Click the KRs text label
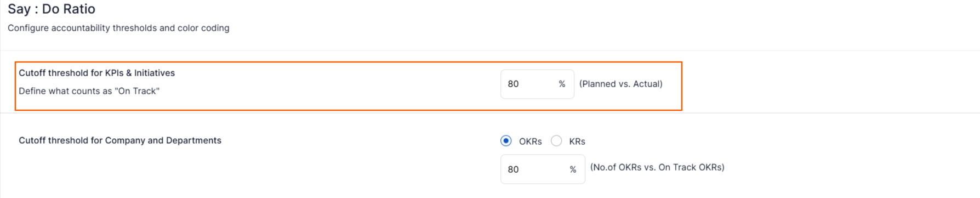The width and height of the screenshot is (980, 198). (577, 142)
